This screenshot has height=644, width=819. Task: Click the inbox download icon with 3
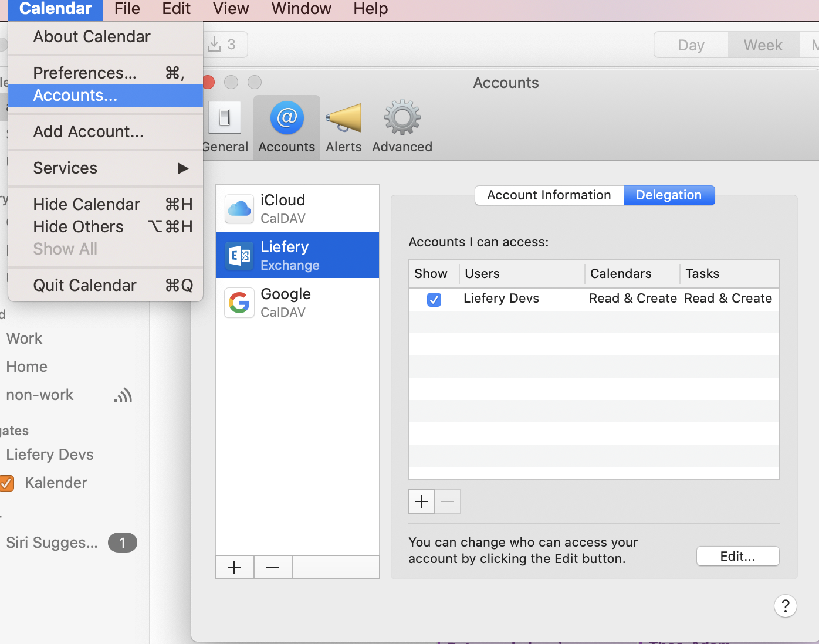pos(224,45)
